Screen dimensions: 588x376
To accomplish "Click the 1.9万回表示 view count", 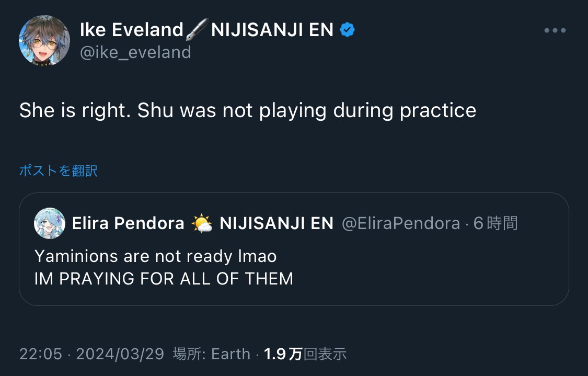I will coord(305,354).
